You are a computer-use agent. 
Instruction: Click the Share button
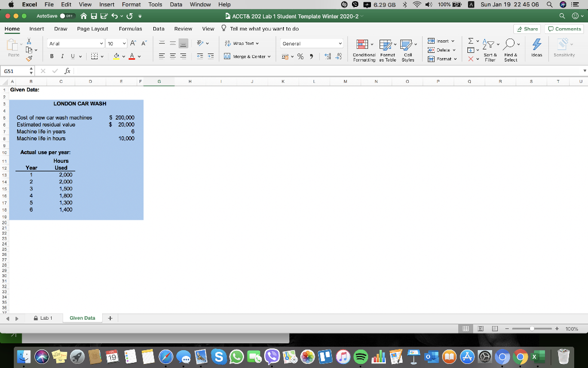coord(526,29)
